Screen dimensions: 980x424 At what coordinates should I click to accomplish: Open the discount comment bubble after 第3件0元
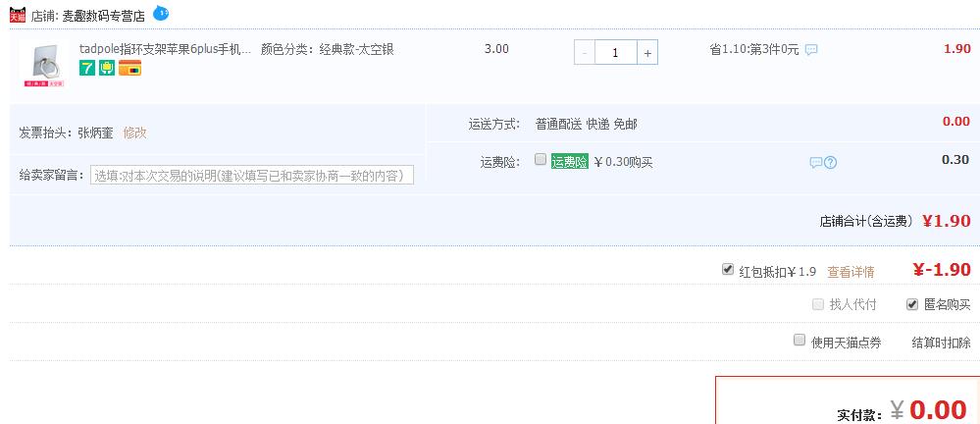(811, 50)
